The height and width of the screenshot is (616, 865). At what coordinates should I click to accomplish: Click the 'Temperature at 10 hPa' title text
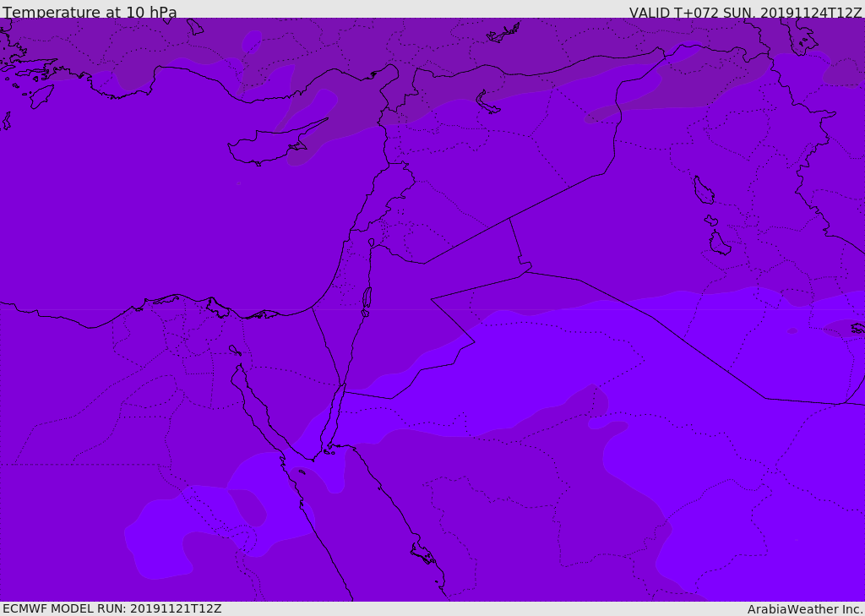90,12
